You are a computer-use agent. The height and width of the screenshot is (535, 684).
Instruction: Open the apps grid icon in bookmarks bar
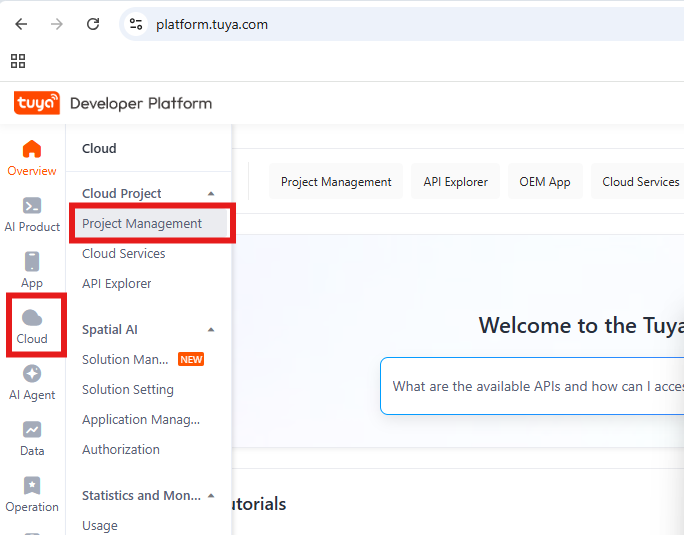[x=18, y=61]
